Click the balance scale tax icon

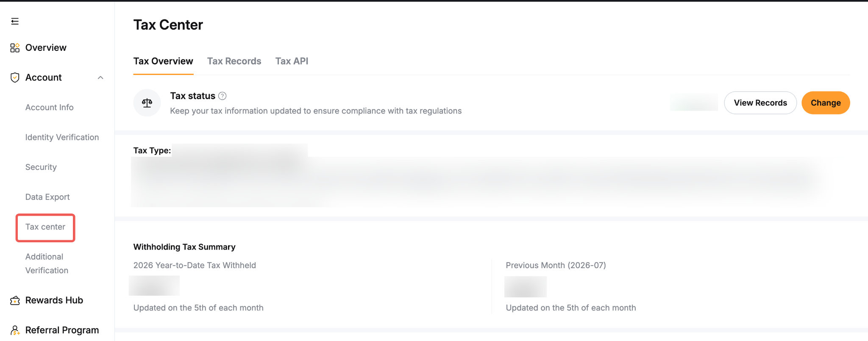coord(147,103)
